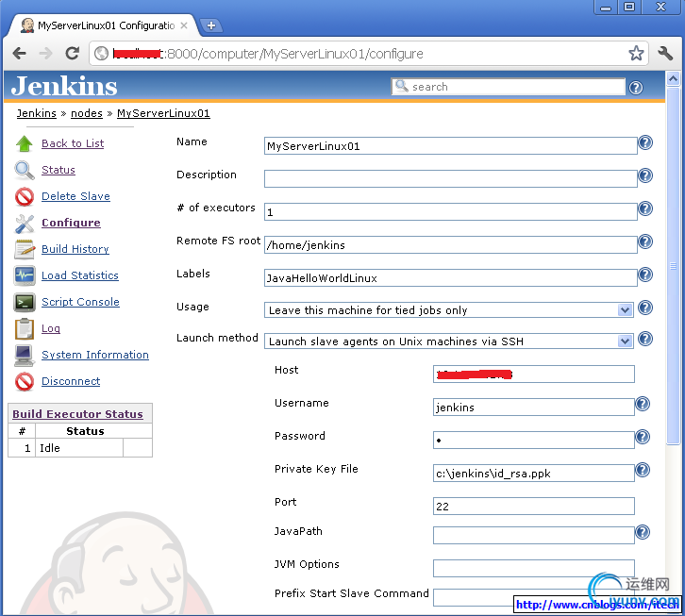Open the browser wrench settings menu
The width and height of the screenshot is (685, 616).
(665, 54)
